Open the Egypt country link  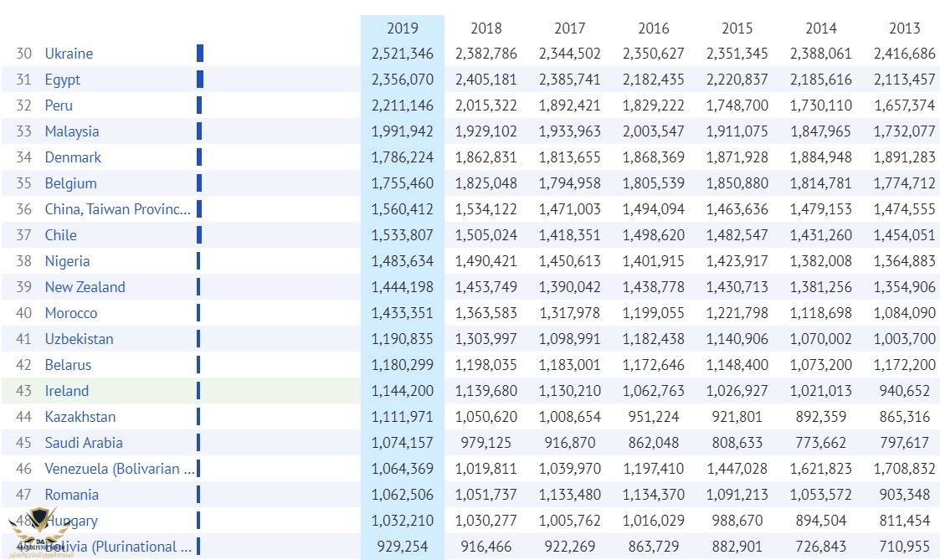[x=63, y=80]
